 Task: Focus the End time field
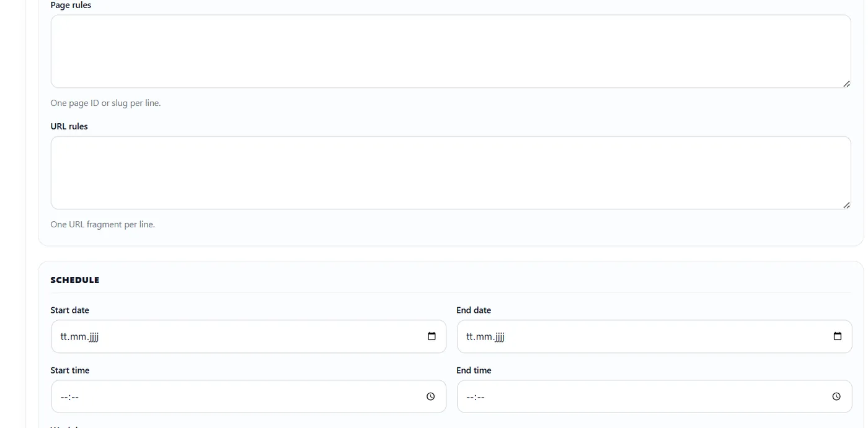click(x=654, y=396)
